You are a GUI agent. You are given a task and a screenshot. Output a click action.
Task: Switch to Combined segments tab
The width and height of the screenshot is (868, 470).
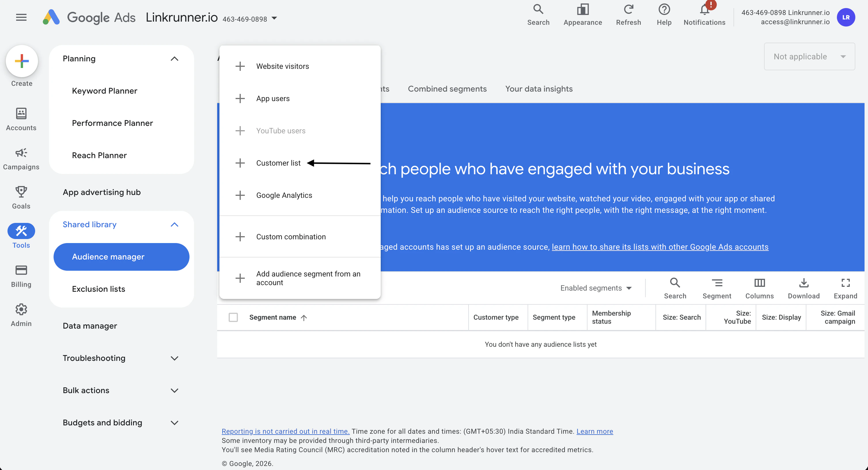tap(447, 89)
